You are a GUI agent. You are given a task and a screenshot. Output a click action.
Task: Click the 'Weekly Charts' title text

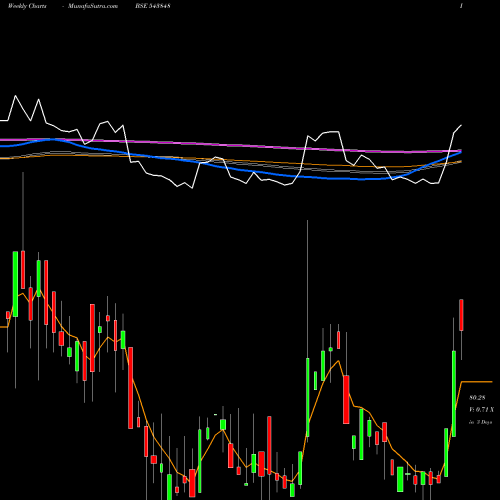[27, 6]
